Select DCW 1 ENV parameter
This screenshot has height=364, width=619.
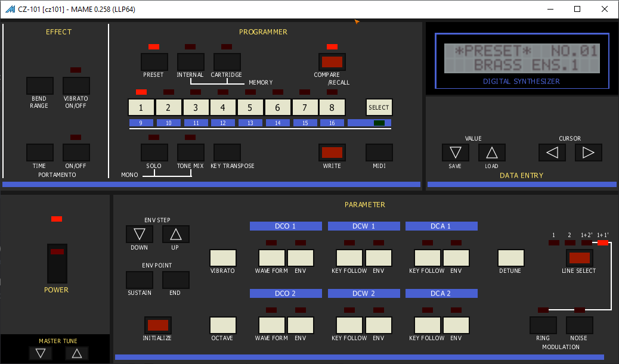tap(379, 258)
